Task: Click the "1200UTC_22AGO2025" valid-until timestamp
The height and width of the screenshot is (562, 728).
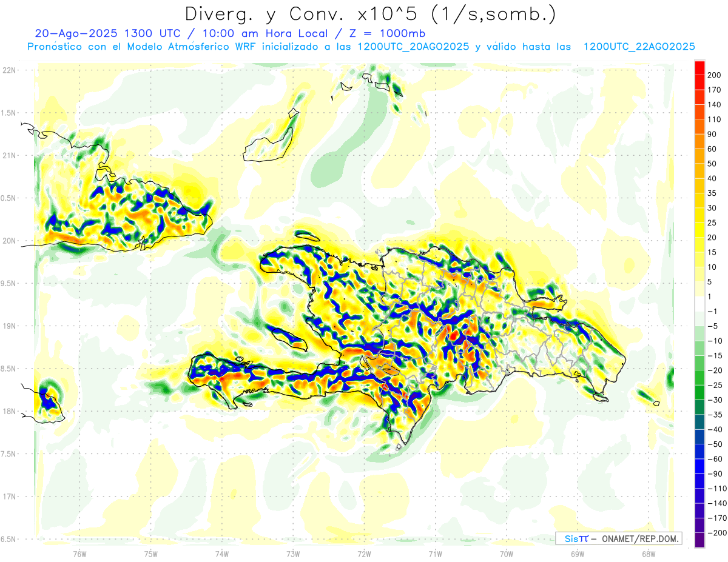Action: (639, 47)
